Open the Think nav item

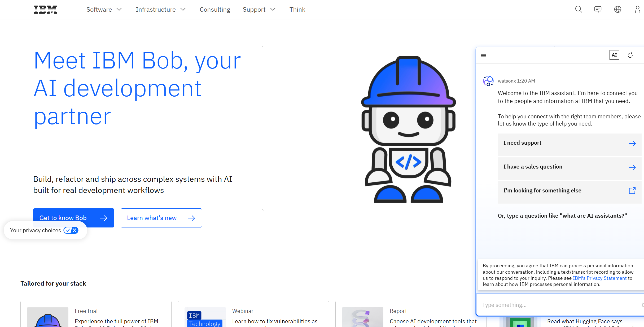coord(297,10)
